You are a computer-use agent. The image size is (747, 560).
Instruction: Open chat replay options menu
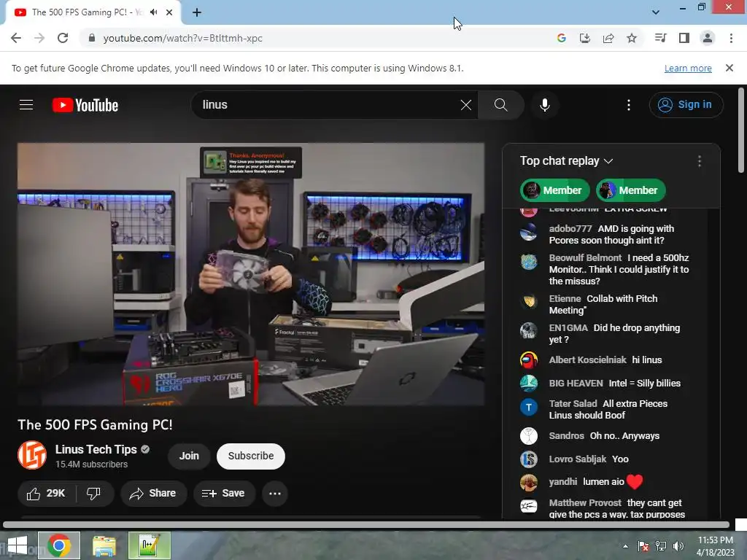(x=699, y=161)
